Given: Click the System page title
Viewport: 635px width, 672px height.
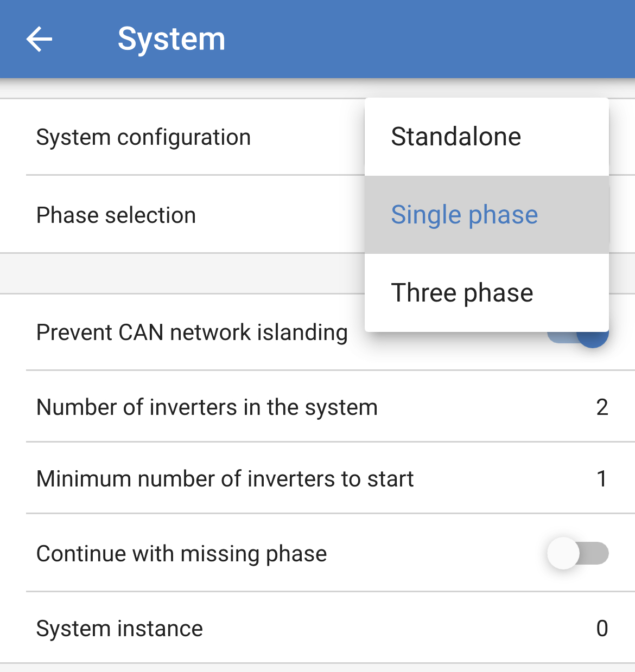Looking at the screenshot, I should (172, 39).
